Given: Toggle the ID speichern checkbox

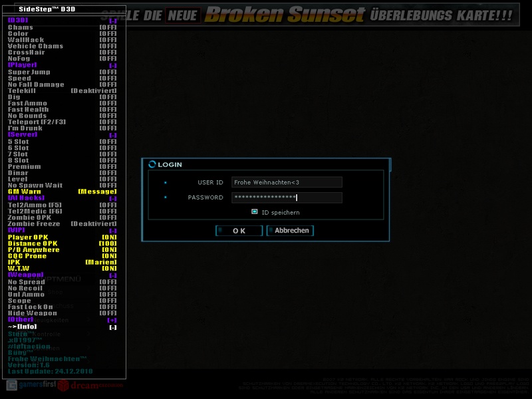Looking at the screenshot, I should point(255,211).
